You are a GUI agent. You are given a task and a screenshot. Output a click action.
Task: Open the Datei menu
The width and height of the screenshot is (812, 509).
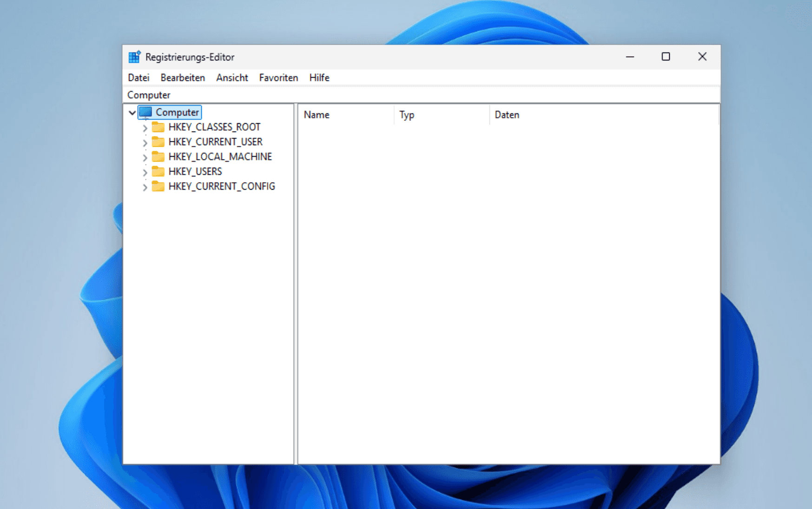139,78
